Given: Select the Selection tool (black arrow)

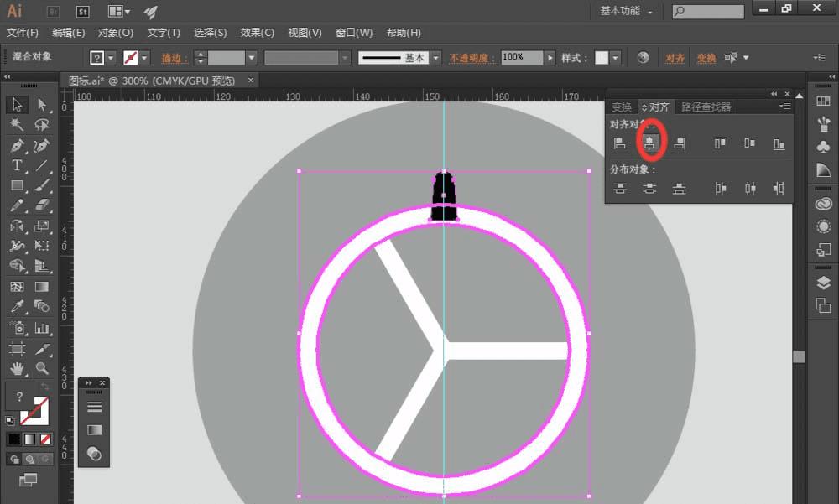Looking at the screenshot, I should pyautogui.click(x=17, y=104).
